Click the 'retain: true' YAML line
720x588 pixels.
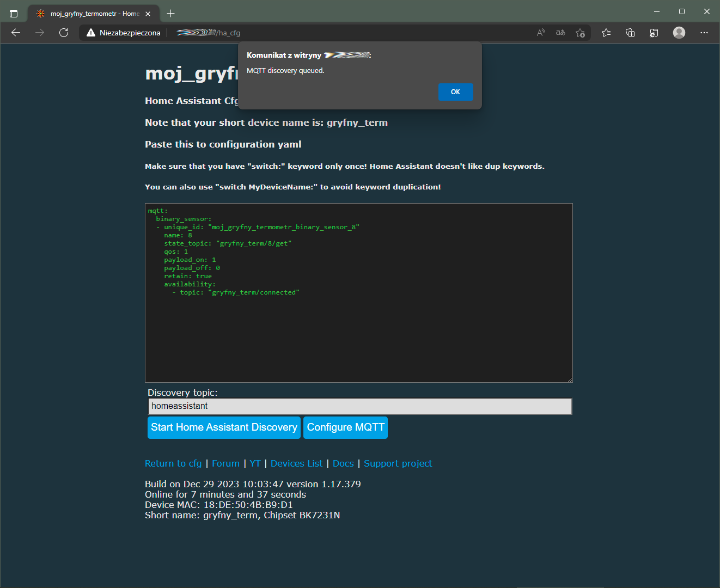click(x=188, y=276)
